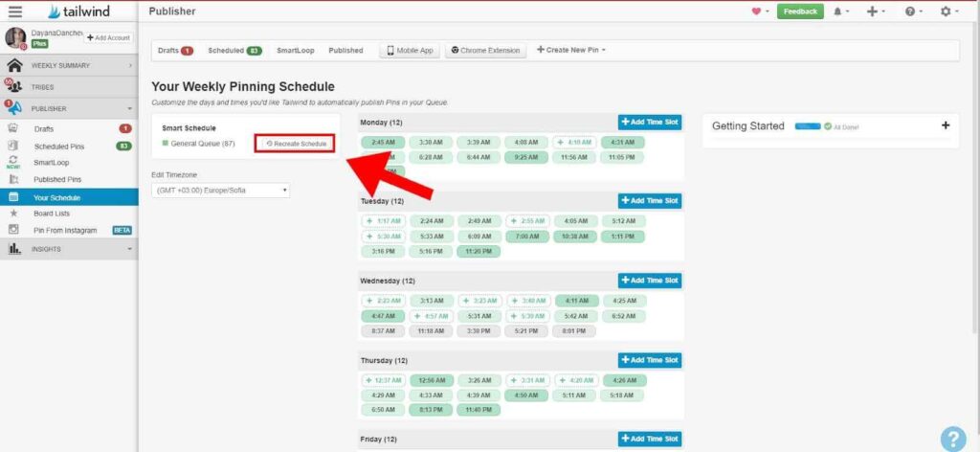980x452 pixels.
Task: Toggle the 2:45 AM Monday time slot
Action: pyautogui.click(x=383, y=142)
